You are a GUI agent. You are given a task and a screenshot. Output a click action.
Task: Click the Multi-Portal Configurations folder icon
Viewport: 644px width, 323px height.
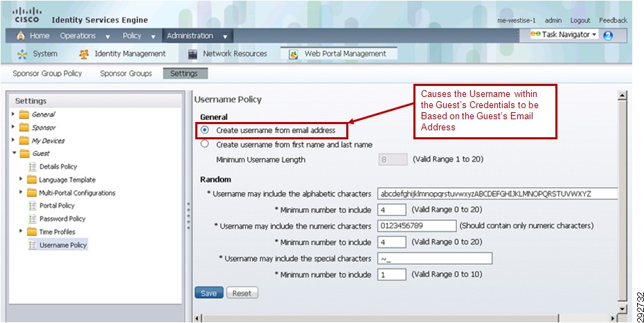(x=32, y=193)
